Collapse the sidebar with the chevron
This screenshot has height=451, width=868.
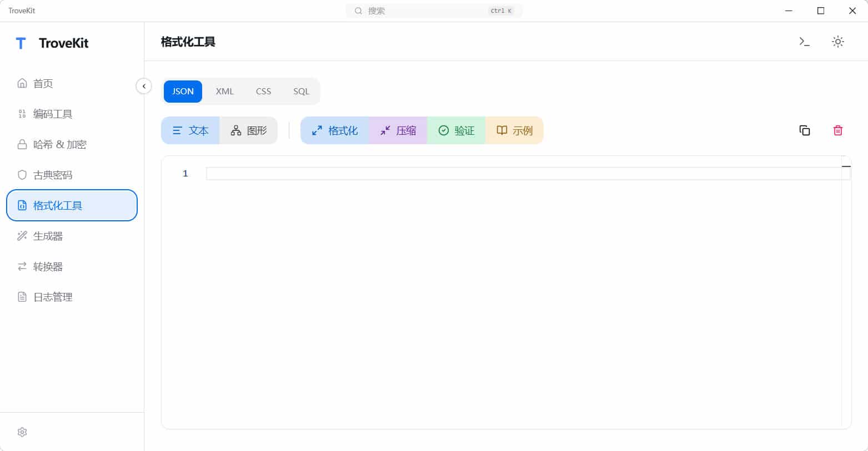point(144,86)
